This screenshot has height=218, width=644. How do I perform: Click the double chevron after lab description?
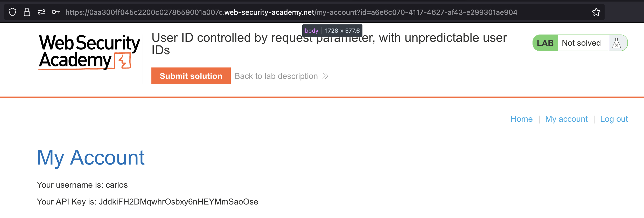tap(325, 76)
